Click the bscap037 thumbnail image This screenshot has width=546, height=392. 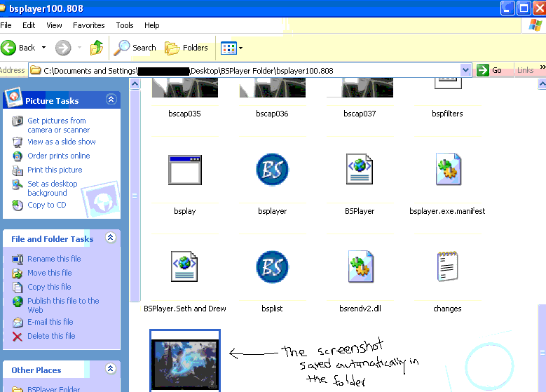pyautogui.click(x=360, y=88)
